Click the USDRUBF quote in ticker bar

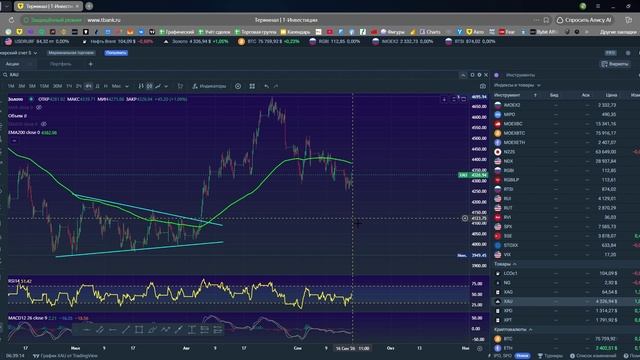click(37, 41)
